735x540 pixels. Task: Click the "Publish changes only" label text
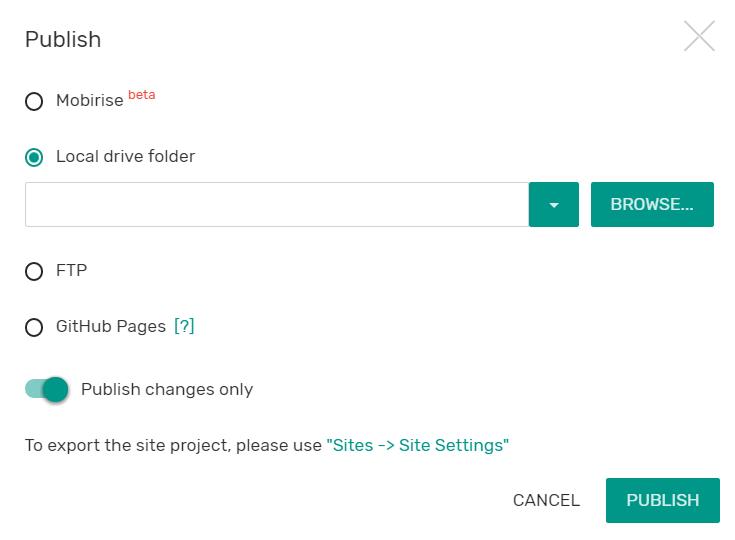166,389
